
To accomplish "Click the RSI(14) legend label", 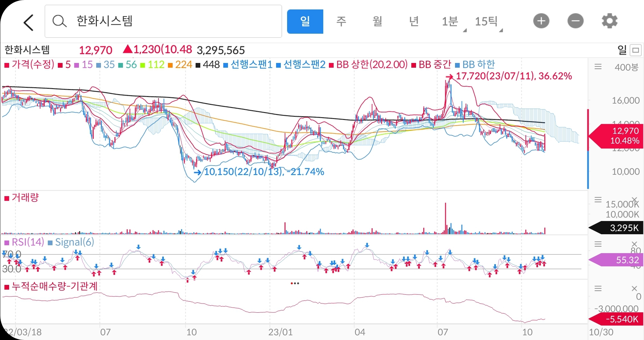I will coord(24,242).
